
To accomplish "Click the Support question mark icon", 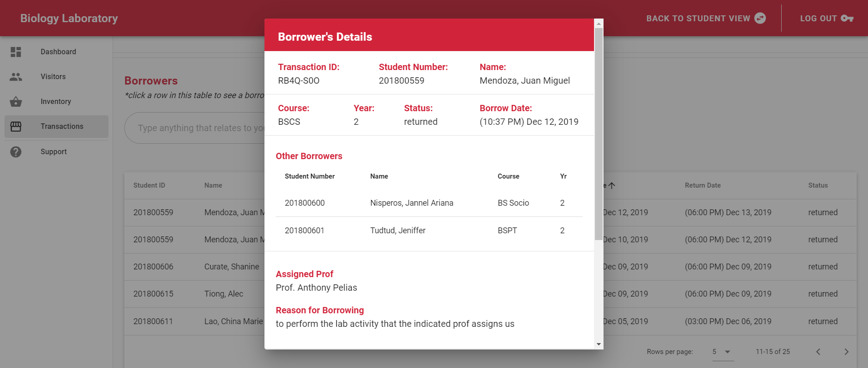I will 16,152.
